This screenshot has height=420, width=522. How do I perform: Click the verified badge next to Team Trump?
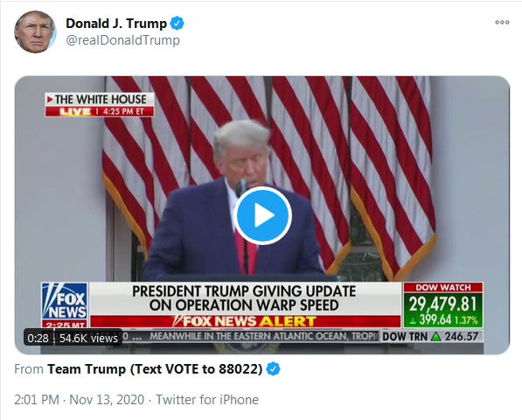click(x=274, y=369)
